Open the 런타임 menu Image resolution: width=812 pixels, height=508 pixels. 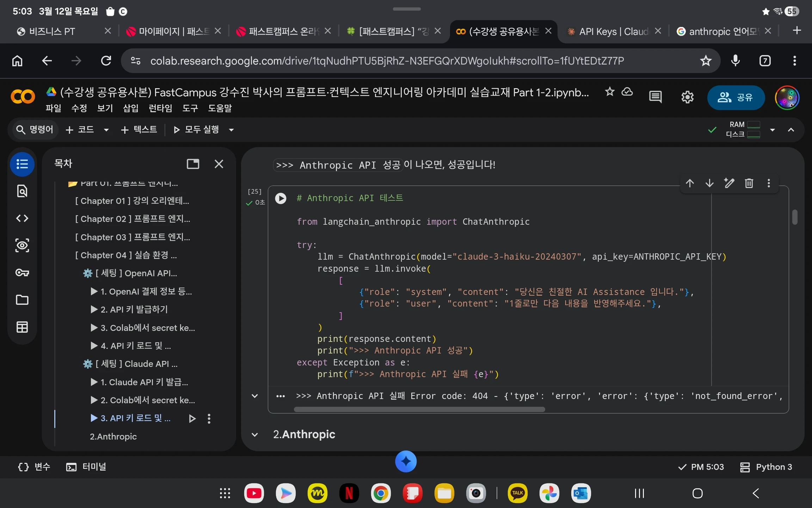coord(160,108)
